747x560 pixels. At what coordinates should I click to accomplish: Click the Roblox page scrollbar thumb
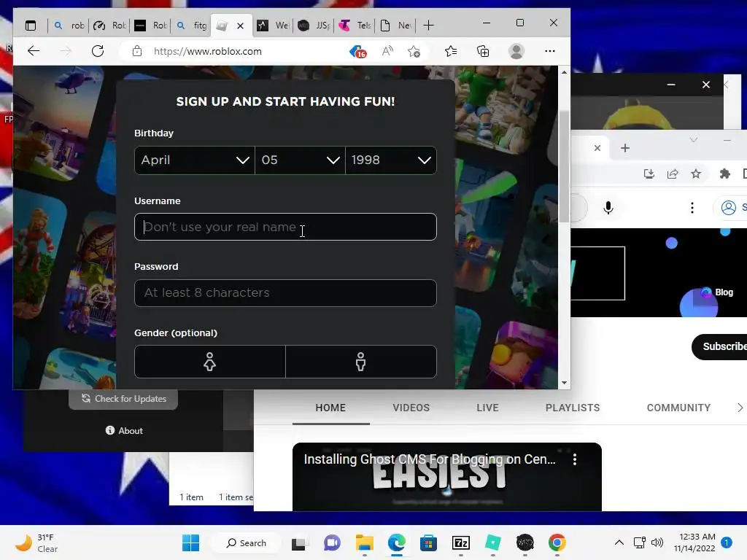pyautogui.click(x=564, y=167)
